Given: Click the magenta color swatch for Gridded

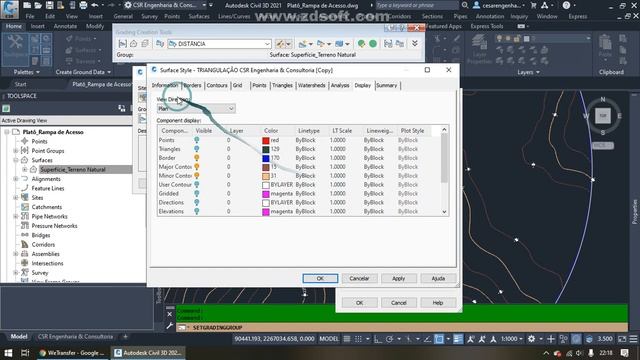Looking at the screenshot, I should coord(266,194).
